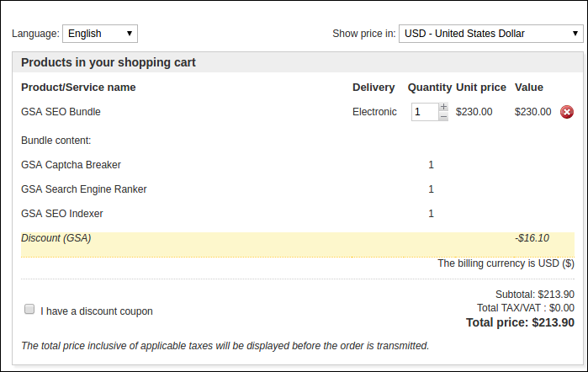Viewport: 588px width, 372px height.
Task: Click the 'Products in your shopping cart' header
Action: (x=109, y=62)
